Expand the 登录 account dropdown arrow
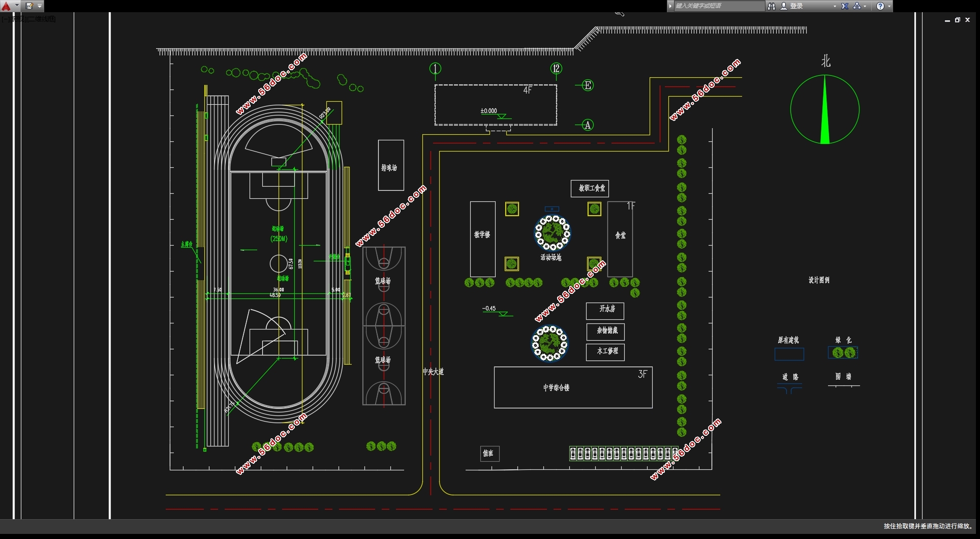 click(835, 7)
